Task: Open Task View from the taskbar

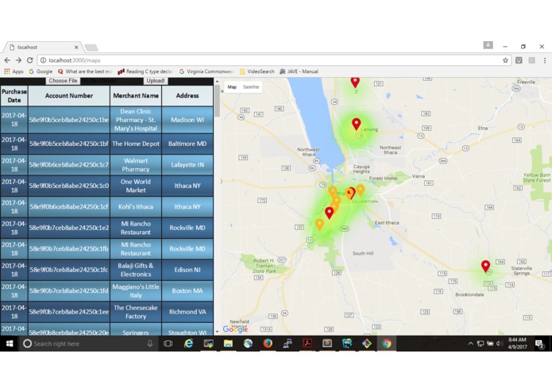Action: (x=168, y=344)
